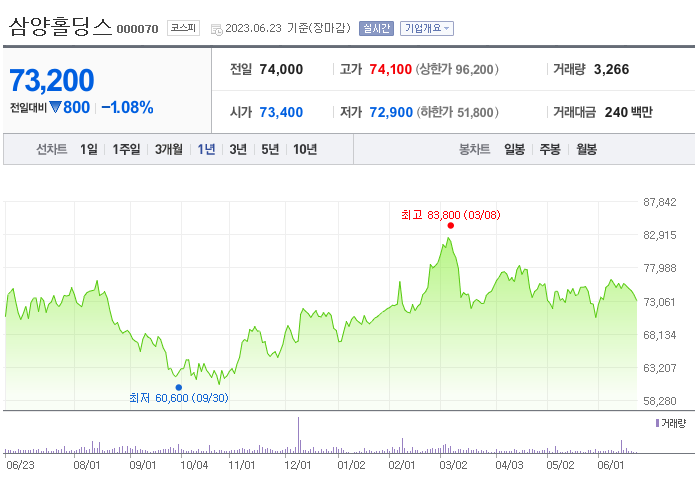Click the 하한가 51,800 text
Screen dimensions: 695x485
tap(457, 113)
